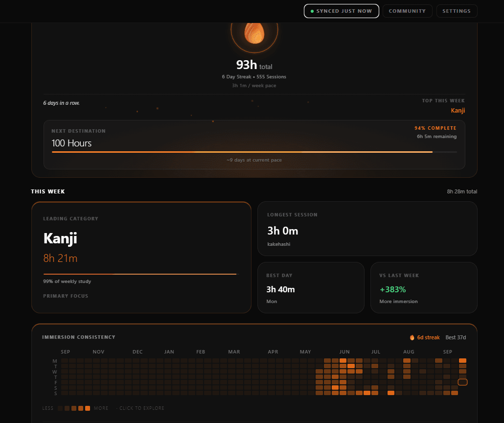The image size is (504, 423).
Task: Open the Vs Last Week card
Action: 424,287
